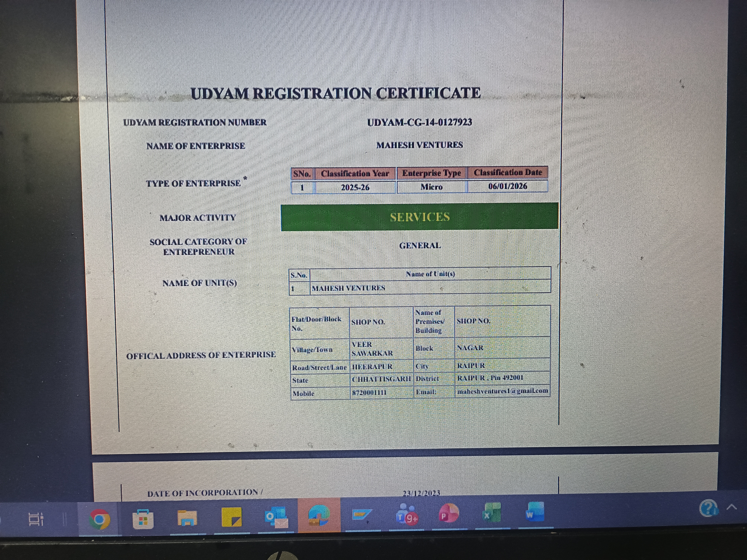This screenshot has height=560, width=747.
Task: Open Microsoft Teams with 9+ badge
Action: (x=406, y=515)
